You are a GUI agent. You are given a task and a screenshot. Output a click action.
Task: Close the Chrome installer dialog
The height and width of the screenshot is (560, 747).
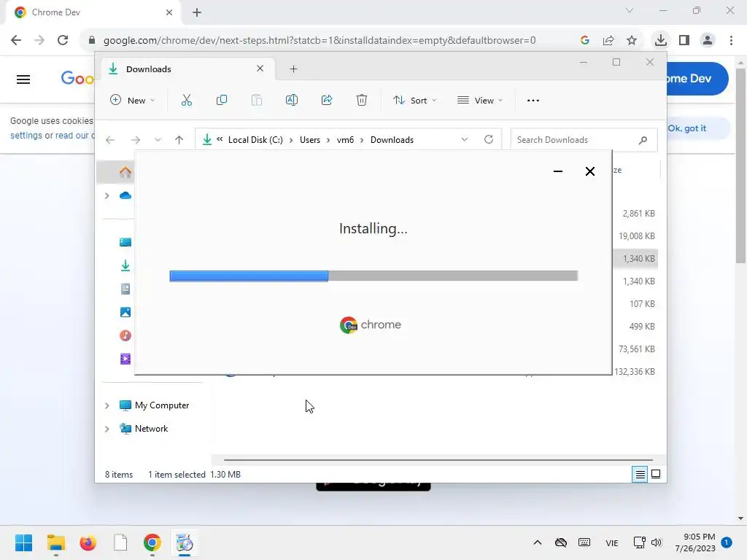click(589, 171)
